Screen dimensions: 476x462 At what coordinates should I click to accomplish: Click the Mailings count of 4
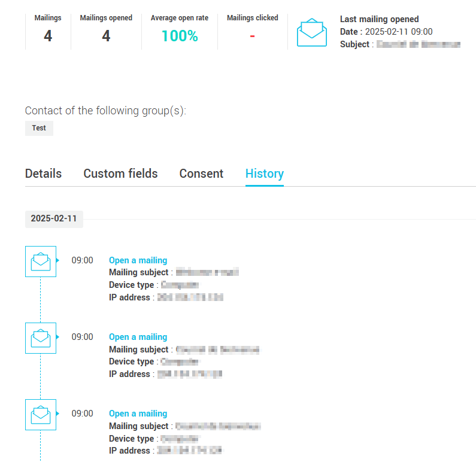[48, 36]
